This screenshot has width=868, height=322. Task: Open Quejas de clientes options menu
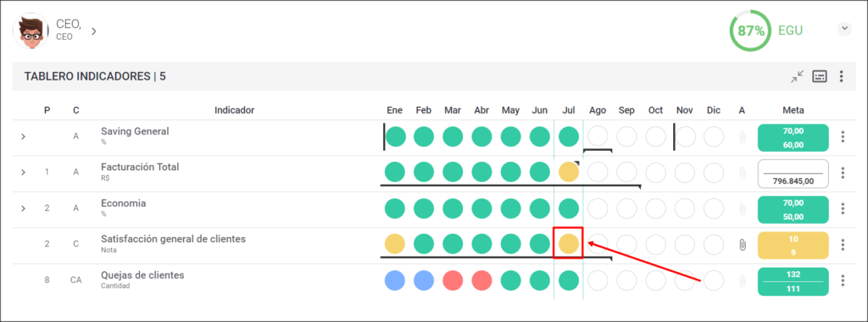[843, 280]
